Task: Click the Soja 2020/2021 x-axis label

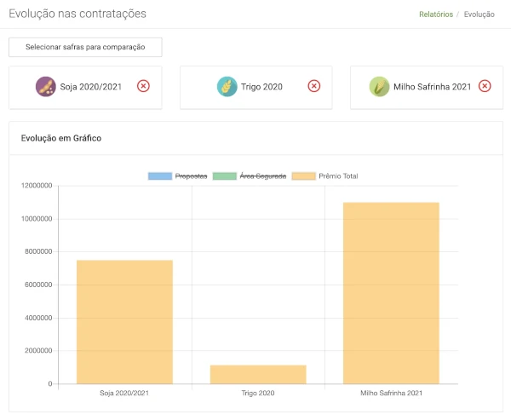Action: point(124,393)
